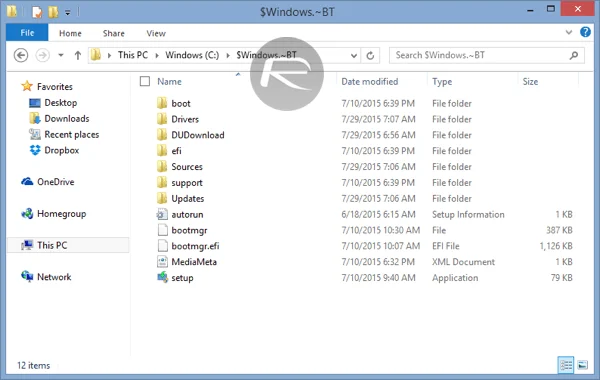Select the efi folder icon
Image resolution: width=600 pixels, height=380 pixels.
(162, 151)
